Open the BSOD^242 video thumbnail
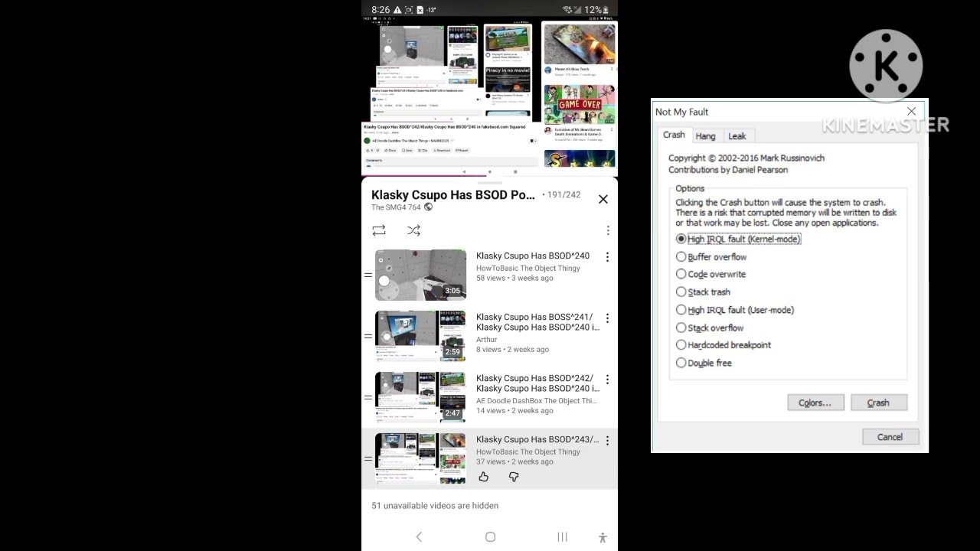The width and height of the screenshot is (980, 551). pos(420,397)
